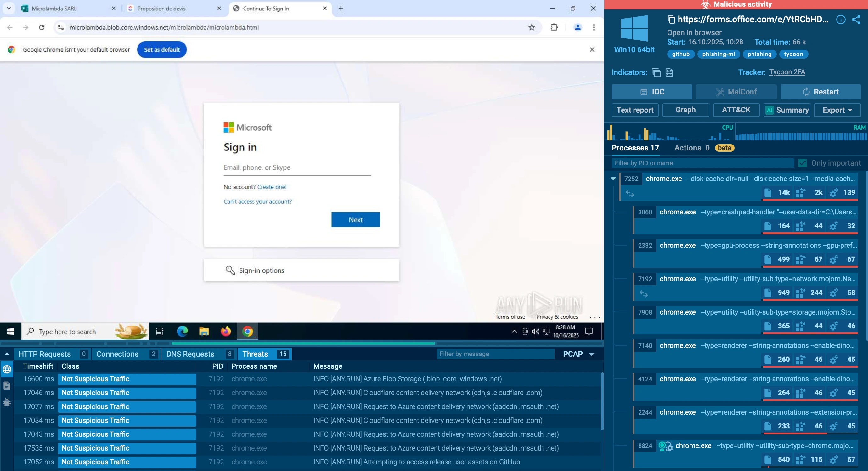The width and height of the screenshot is (868, 471).
Task: Click the Filter by PID or name field
Action: click(x=702, y=163)
